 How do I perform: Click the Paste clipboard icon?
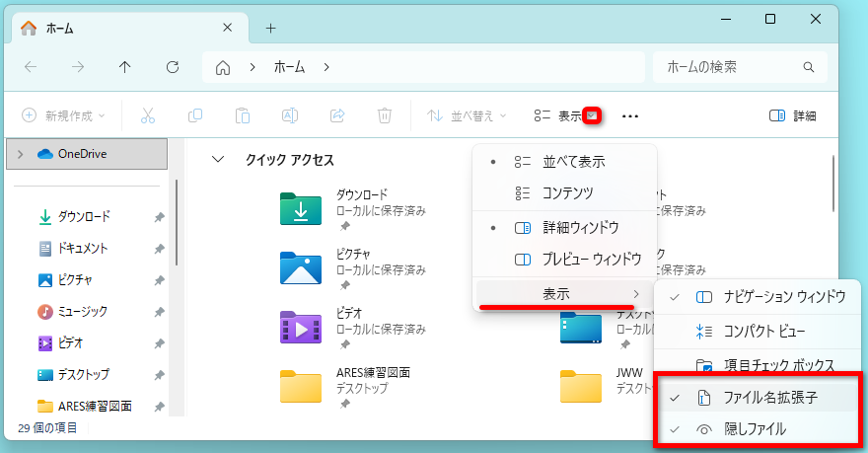[x=243, y=115]
